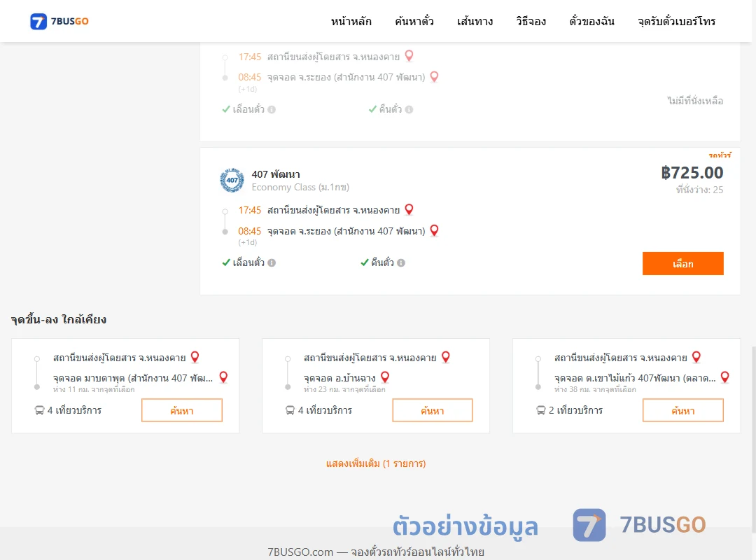Click the 7BUSGO logo in the header
This screenshot has width=756, height=560.
(59, 21)
